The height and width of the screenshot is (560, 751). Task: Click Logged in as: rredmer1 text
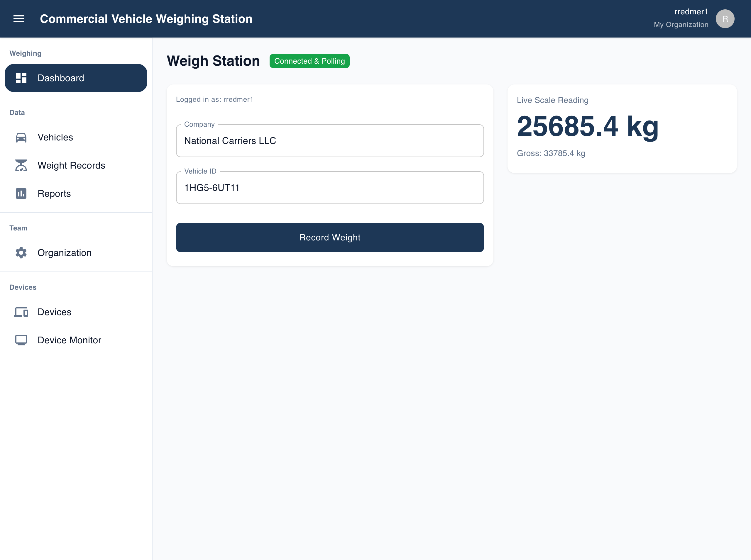click(x=214, y=99)
